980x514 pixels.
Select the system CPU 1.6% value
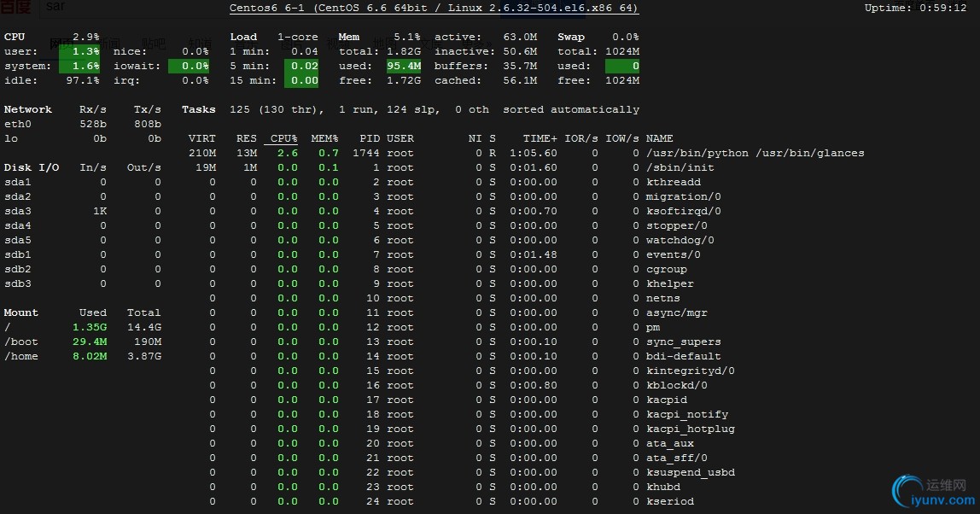85,66
